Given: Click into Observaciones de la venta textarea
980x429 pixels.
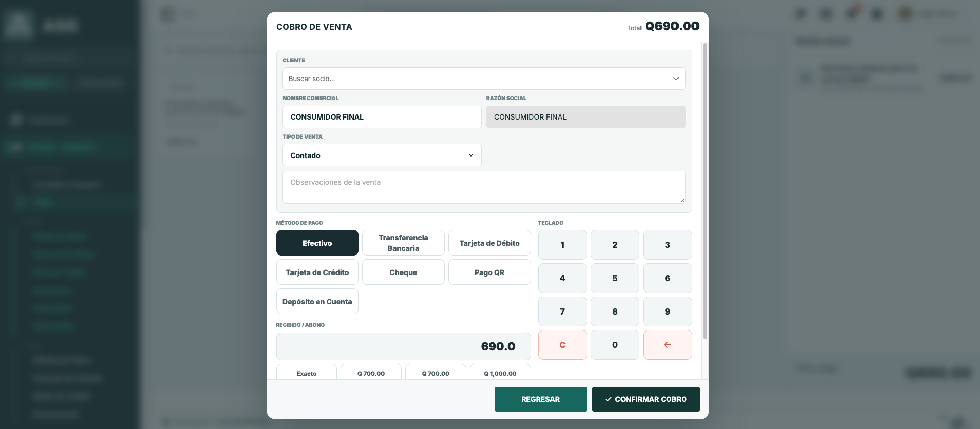Looking at the screenshot, I should click(x=484, y=187).
